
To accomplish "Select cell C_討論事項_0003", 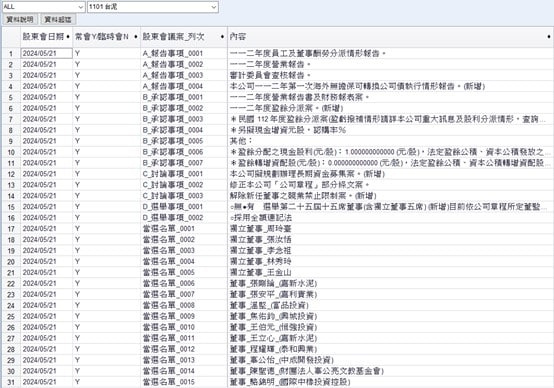I will [x=184, y=196].
